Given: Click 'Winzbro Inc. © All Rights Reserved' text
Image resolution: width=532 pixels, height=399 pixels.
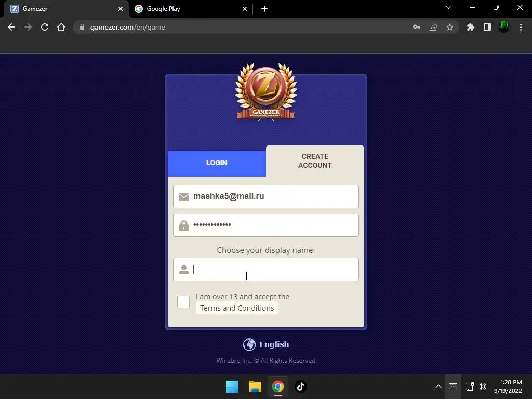Looking at the screenshot, I should [266, 361].
